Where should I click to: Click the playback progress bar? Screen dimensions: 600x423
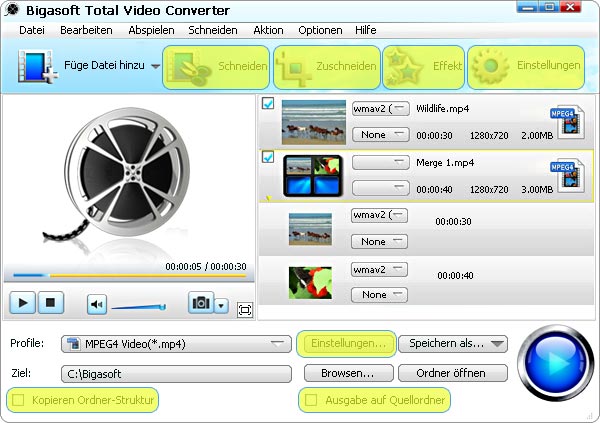click(x=129, y=275)
